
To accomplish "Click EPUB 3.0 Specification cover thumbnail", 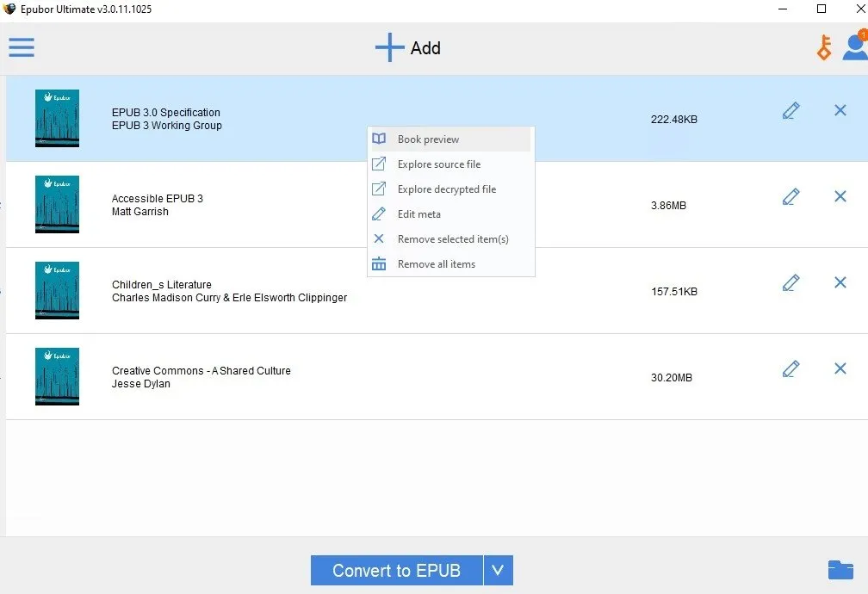I will pos(57,119).
